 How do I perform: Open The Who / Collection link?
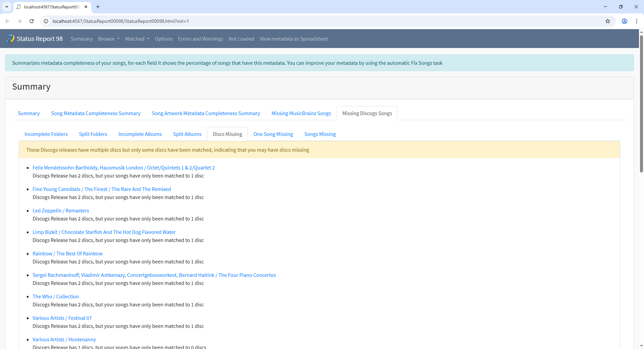[x=56, y=297]
